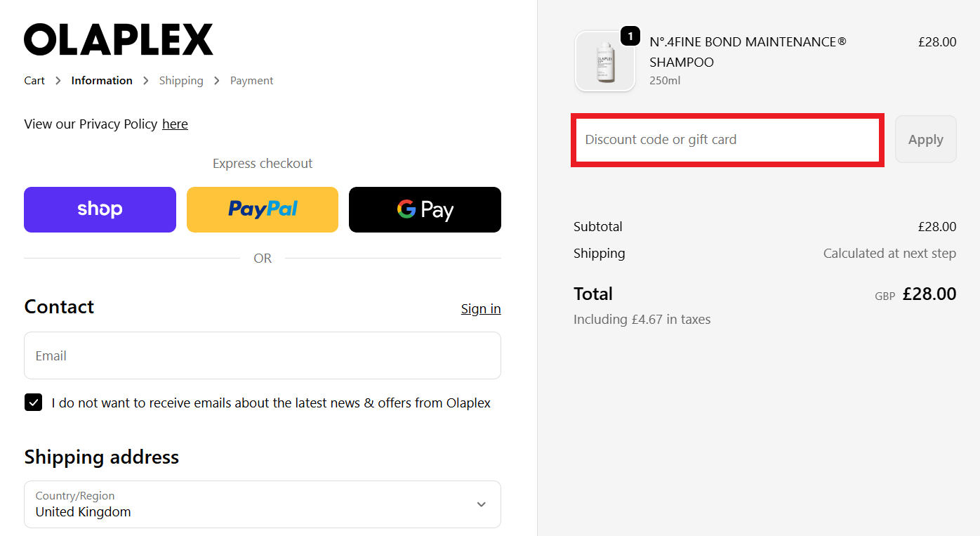Uncheck the no marketing emails checkbox
The width and height of the screenshot is (980, 536).
pyautogui.click(x=34, y=403)
